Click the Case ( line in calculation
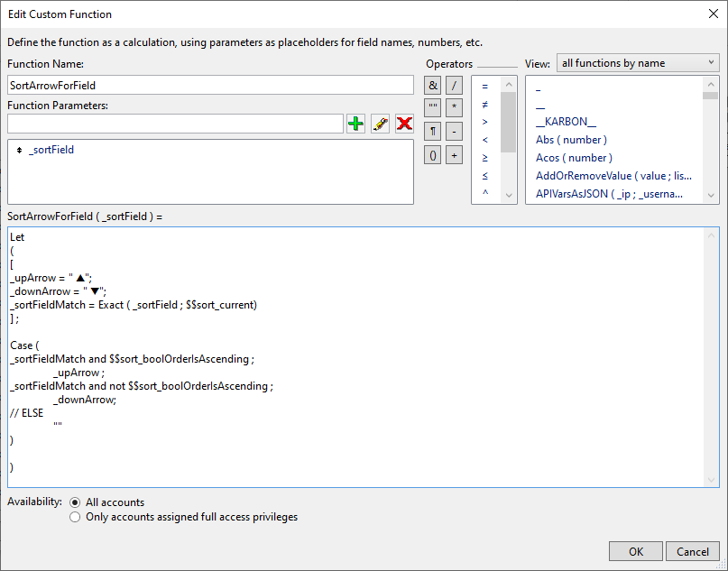The image size is (728, 571). point(24,345)
